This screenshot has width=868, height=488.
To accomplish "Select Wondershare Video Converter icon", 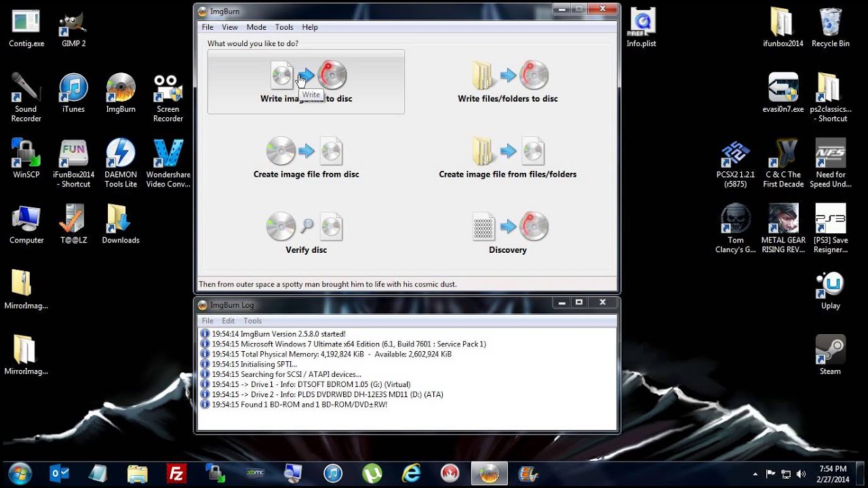I will pos(168,163).
